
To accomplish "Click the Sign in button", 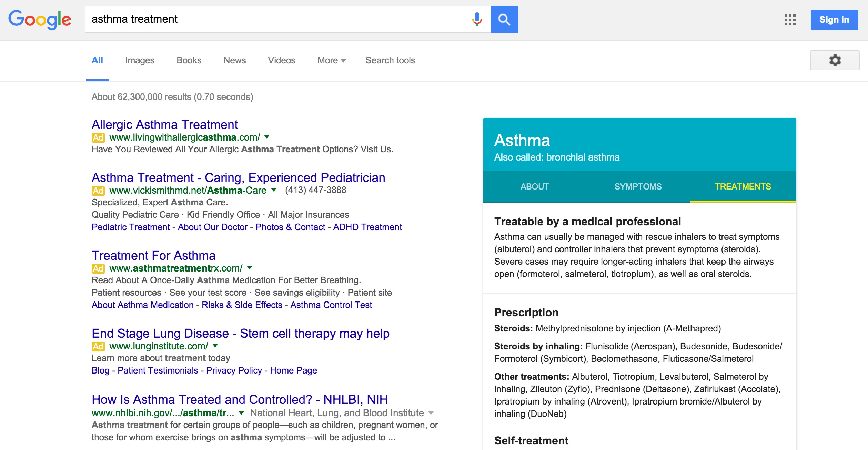I will pyautogui.click(x=834, y=20).
